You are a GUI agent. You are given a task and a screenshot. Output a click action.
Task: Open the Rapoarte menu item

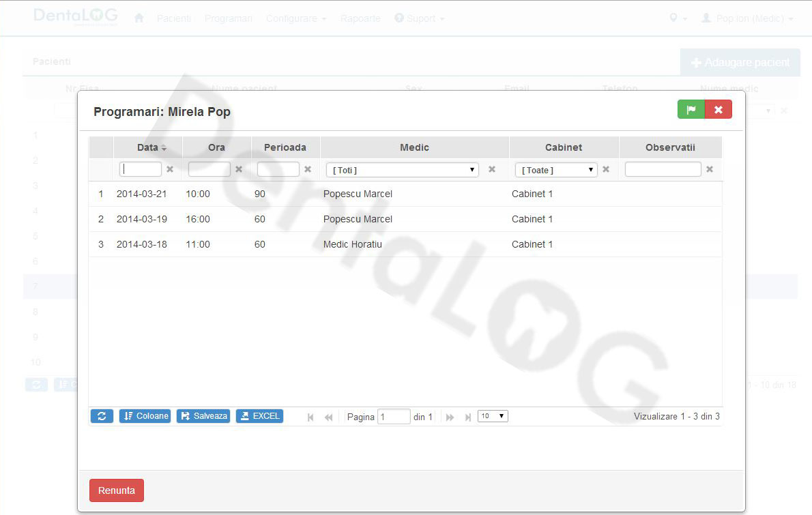[360, 18]
